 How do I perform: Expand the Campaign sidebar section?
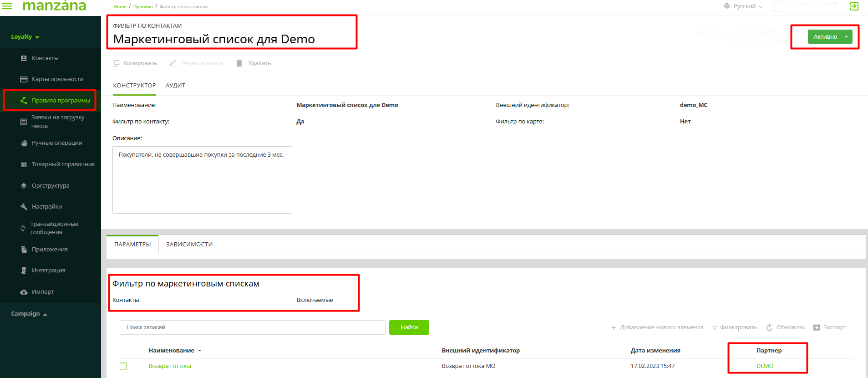[x=29, y=314]
